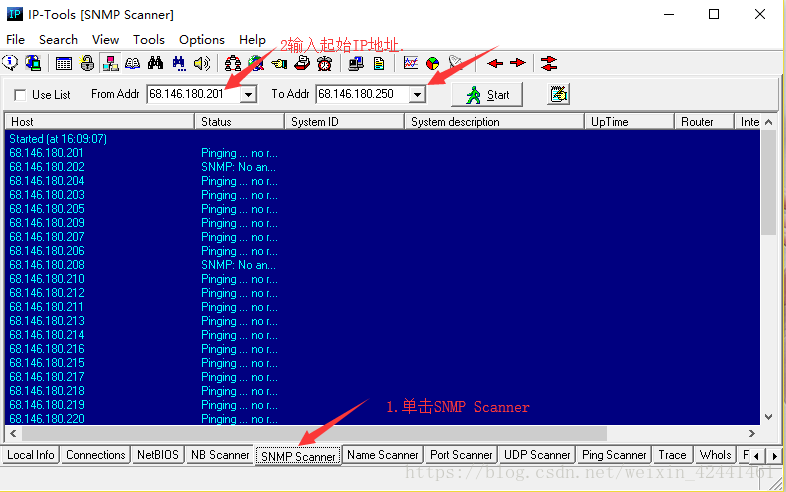The image size is (786, 492).
Task: Launch the black binoculars scanner icon
Action: point(155,63)
